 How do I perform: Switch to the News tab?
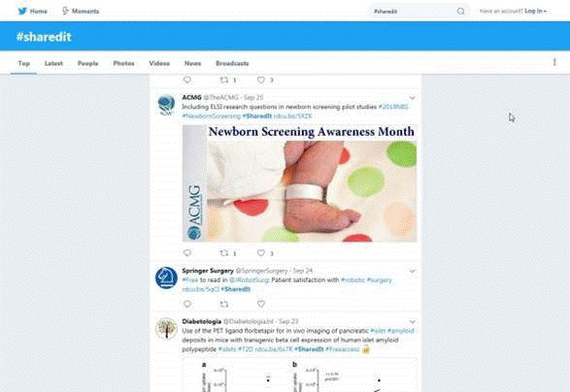coord(192,63)
